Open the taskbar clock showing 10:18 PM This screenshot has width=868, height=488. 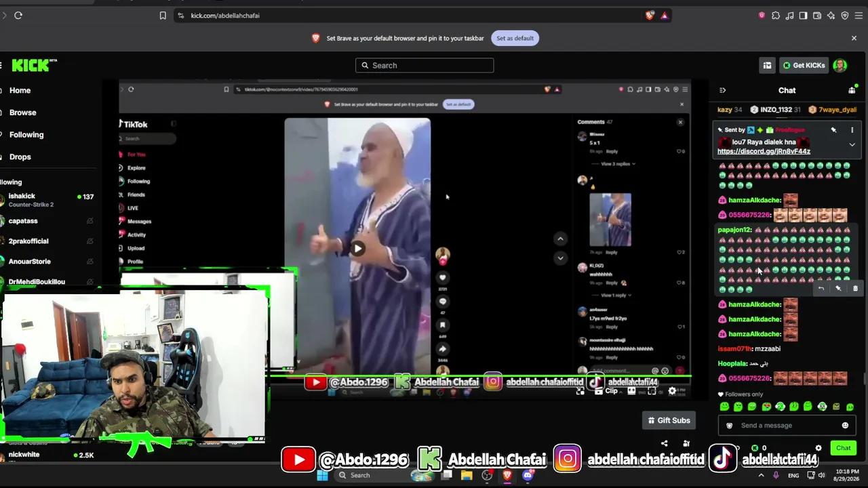848,475
